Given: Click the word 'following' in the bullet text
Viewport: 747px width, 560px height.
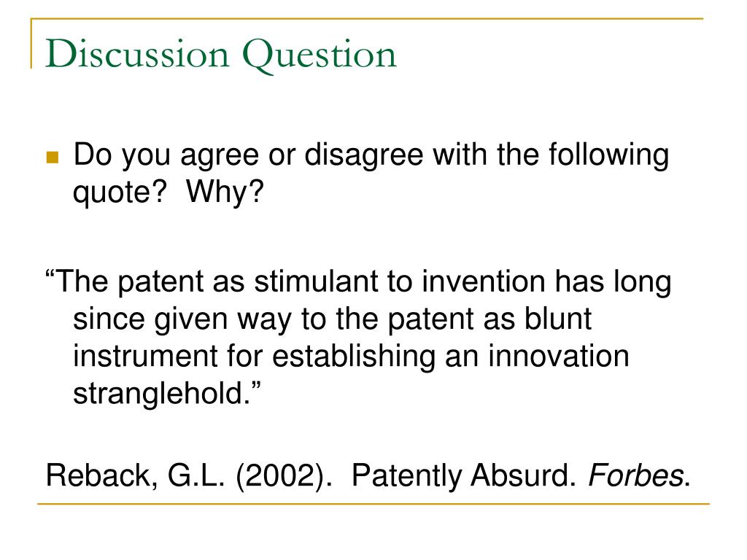Looking at the screenshot, I should (609, 156).
